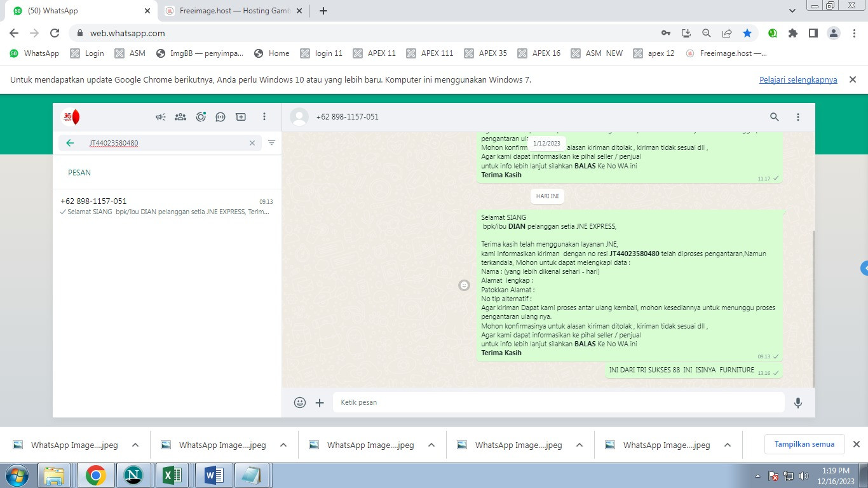Screen dimensions: 868x488
Task: Click the Ketik pesan message field
Action: coord(559,402)
